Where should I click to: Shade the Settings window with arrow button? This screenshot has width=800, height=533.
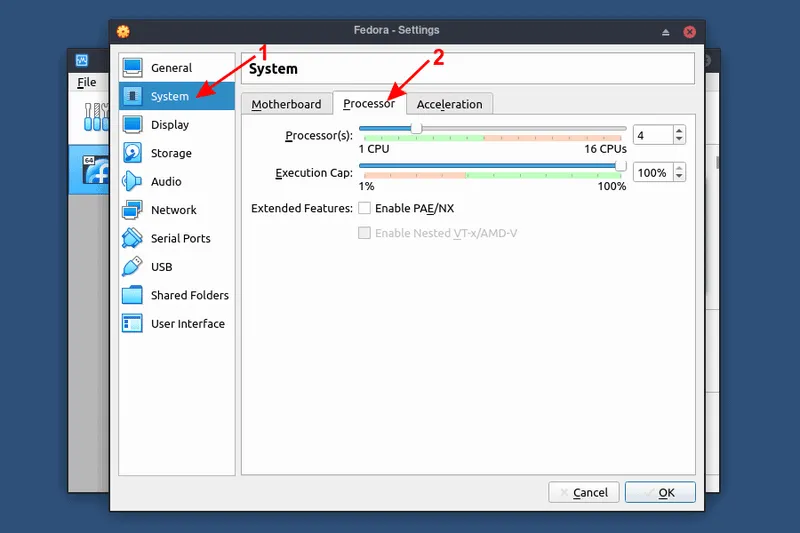(x=665, y=32)
